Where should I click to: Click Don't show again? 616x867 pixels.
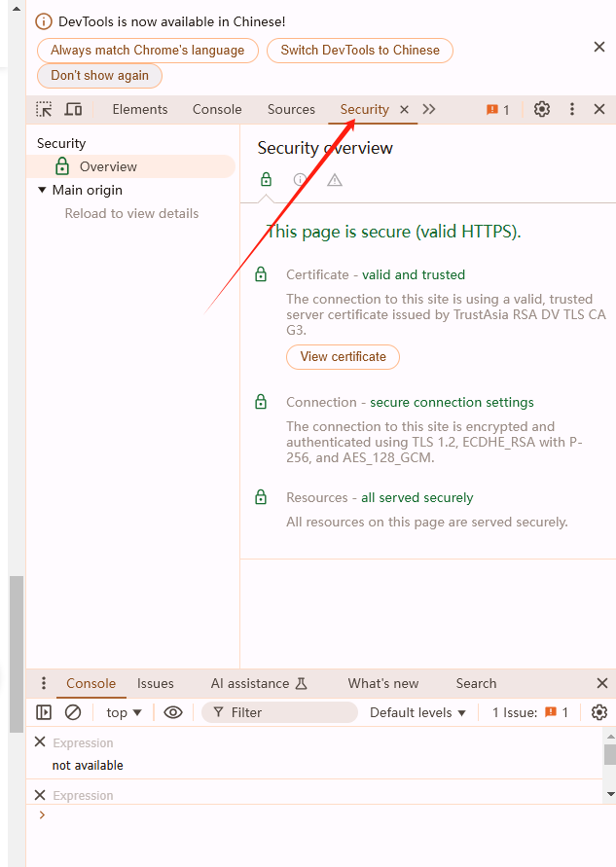coord(99,76)
